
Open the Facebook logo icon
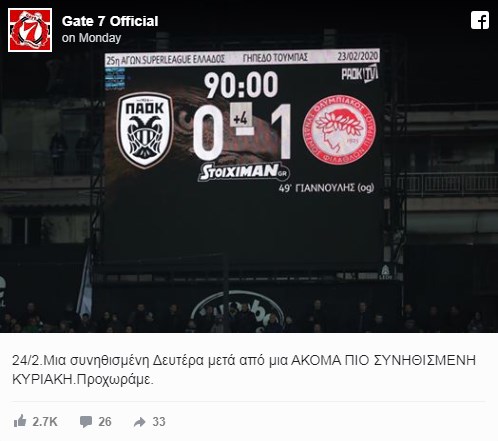[480, 20]
